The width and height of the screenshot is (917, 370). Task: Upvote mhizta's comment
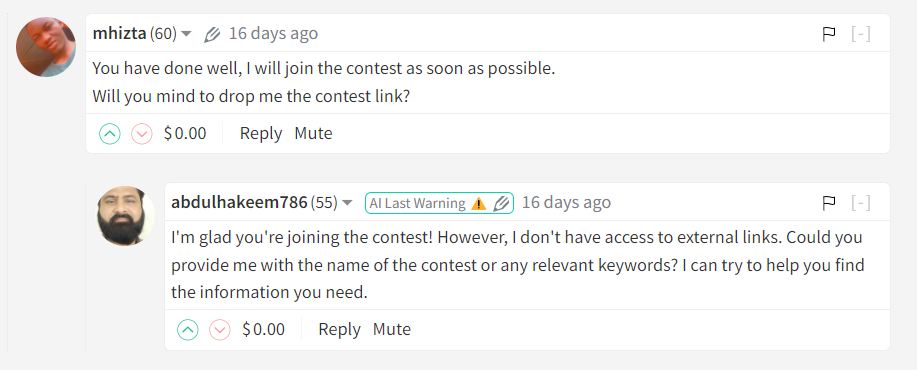click(109, 134)
